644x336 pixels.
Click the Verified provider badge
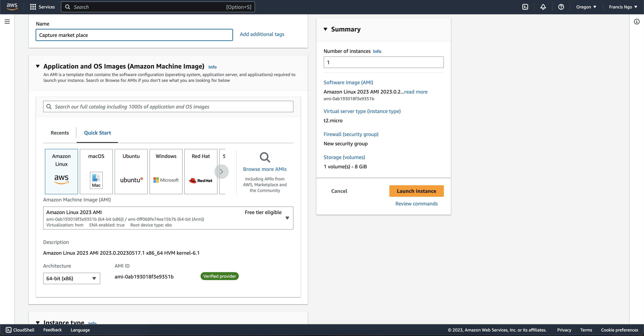220,276
